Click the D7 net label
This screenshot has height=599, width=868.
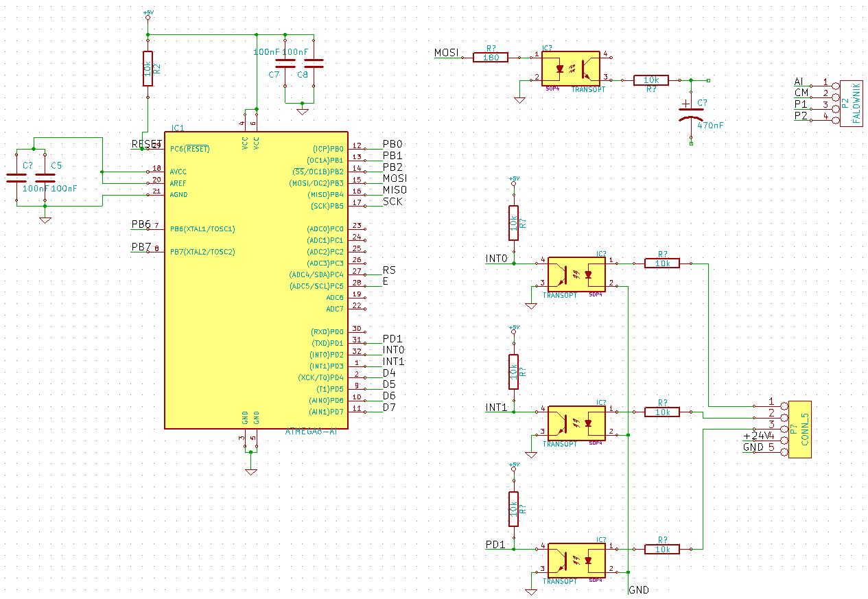click(389, 408)
